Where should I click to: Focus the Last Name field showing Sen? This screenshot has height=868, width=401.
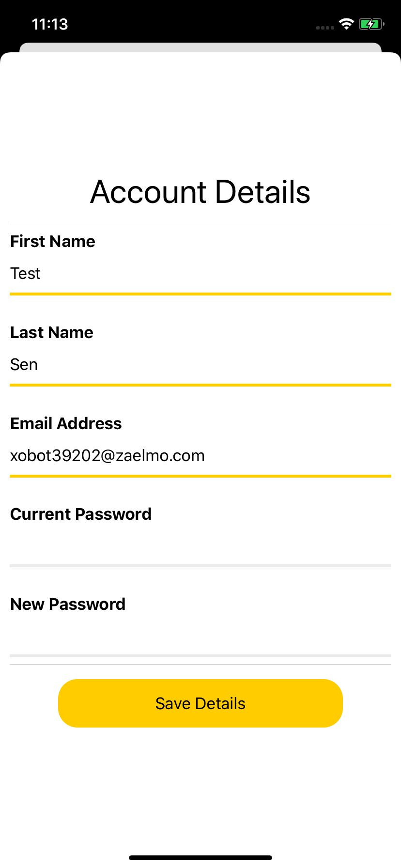pyautogui.click(x=200, y=365)
